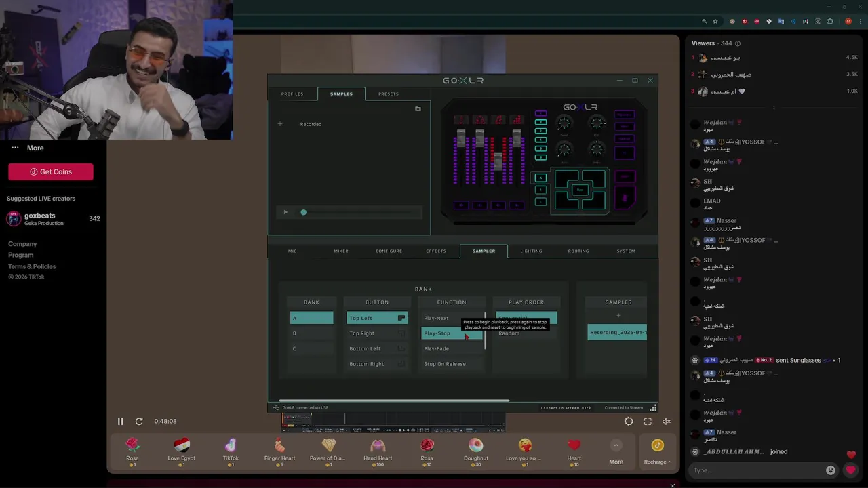Select the SAMPLER tab
Screen dimensions: 868x488
(484, 251)
